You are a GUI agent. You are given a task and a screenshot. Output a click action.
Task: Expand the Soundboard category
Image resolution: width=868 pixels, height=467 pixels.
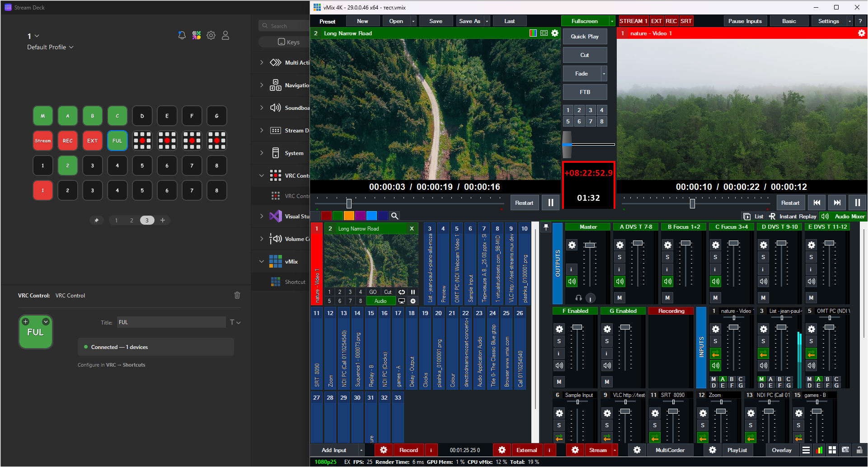coord(262,108)
